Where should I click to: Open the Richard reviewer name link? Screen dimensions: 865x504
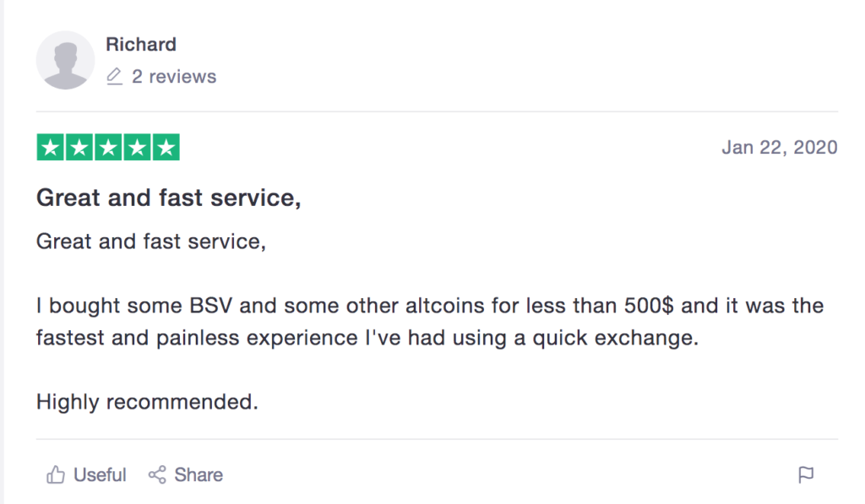(141, 44)
